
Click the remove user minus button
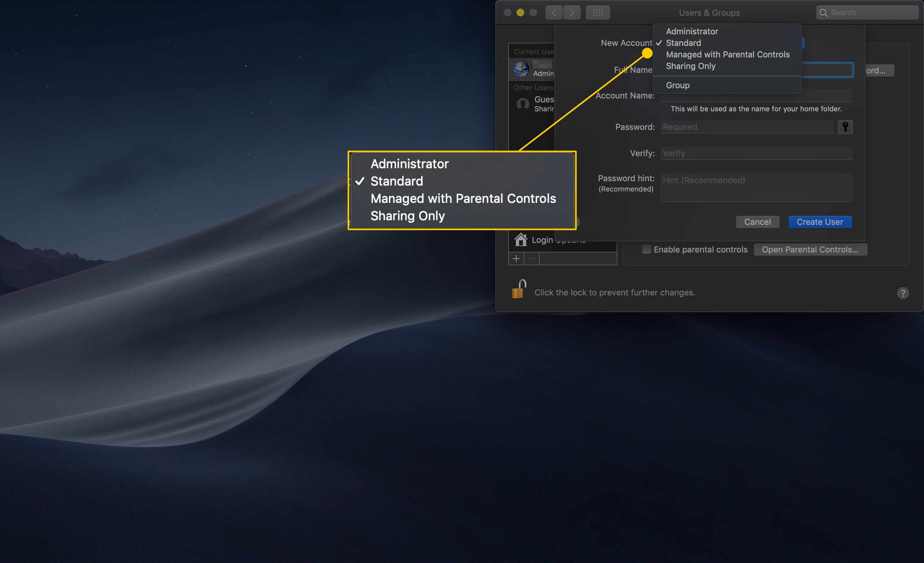coord(532,257)
